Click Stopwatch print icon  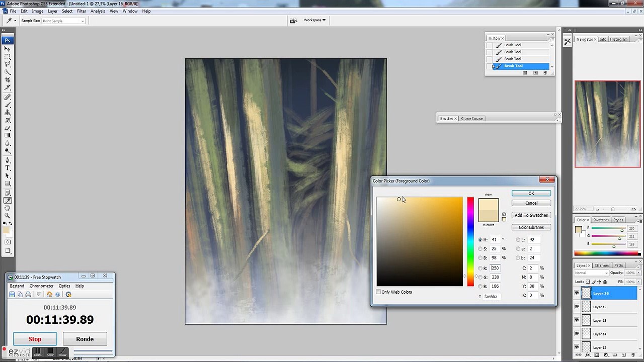(28, 294)
